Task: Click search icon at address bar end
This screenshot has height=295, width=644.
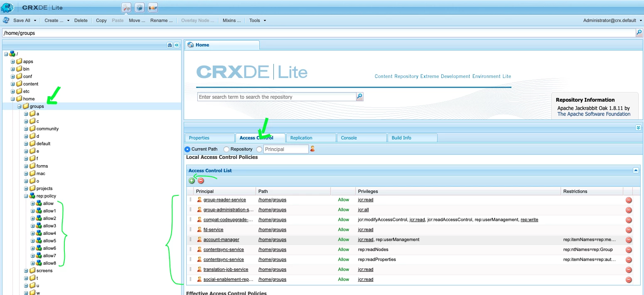Action: click(x=639, y=33)
